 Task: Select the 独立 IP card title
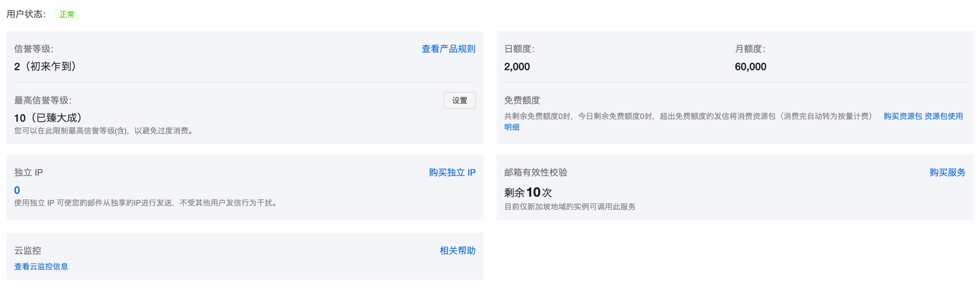[x=28, y=172]
